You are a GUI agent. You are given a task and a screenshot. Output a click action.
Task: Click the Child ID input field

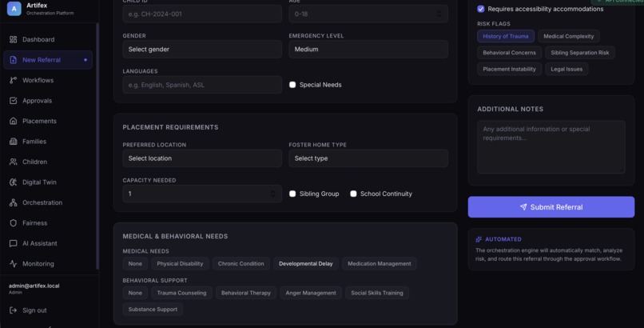202,14
